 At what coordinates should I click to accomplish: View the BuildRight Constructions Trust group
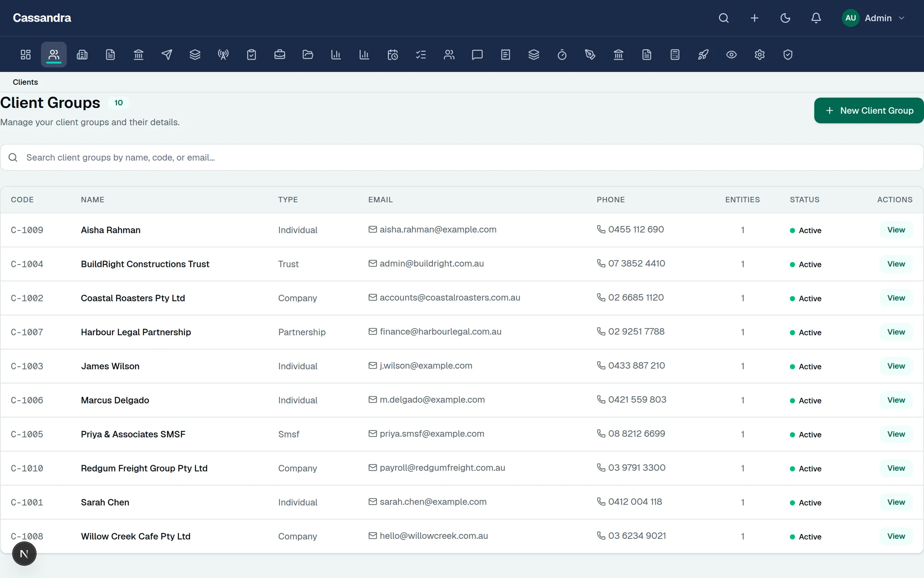896,264
